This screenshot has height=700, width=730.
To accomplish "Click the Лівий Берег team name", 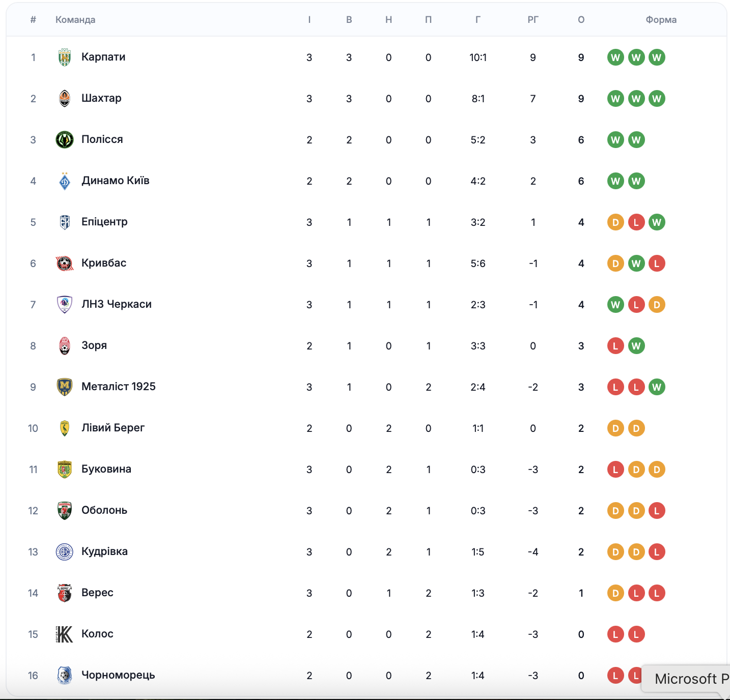I will [113, 428].
